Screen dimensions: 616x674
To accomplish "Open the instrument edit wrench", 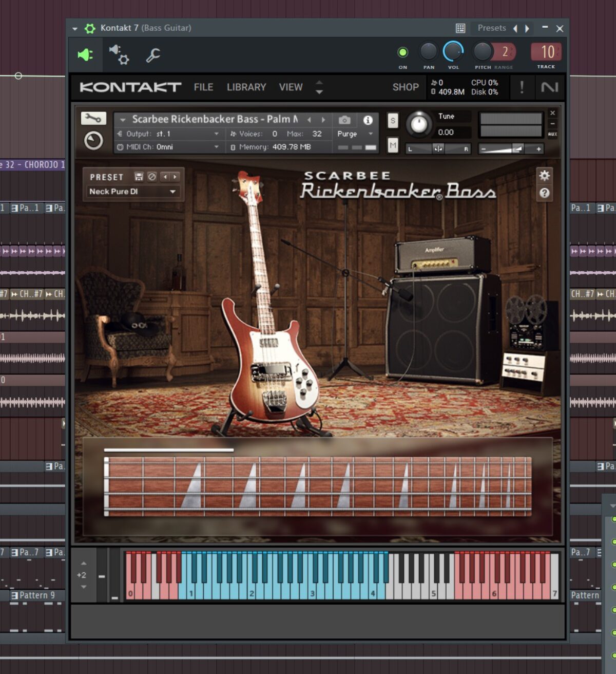I will tap(93, 119).
